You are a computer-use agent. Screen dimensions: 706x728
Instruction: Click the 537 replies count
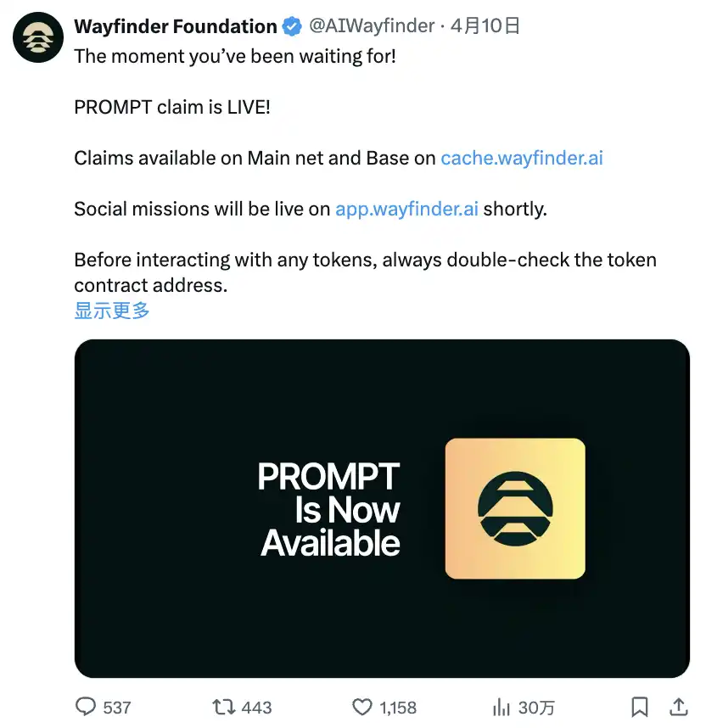[x=117, y=707]
